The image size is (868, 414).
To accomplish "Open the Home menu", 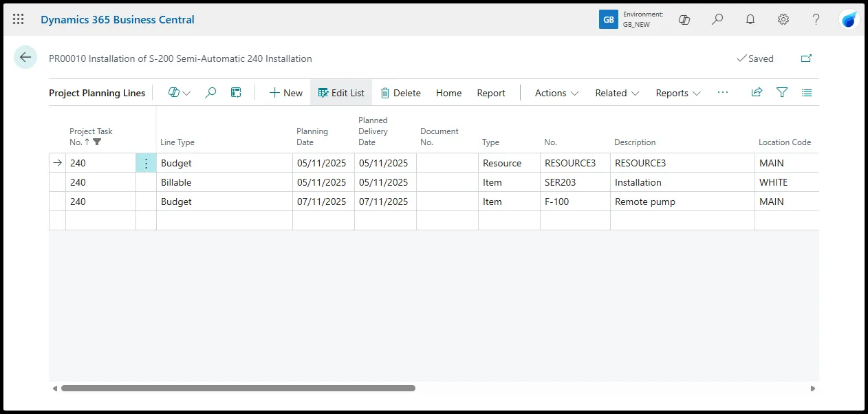I will [448, 93].
